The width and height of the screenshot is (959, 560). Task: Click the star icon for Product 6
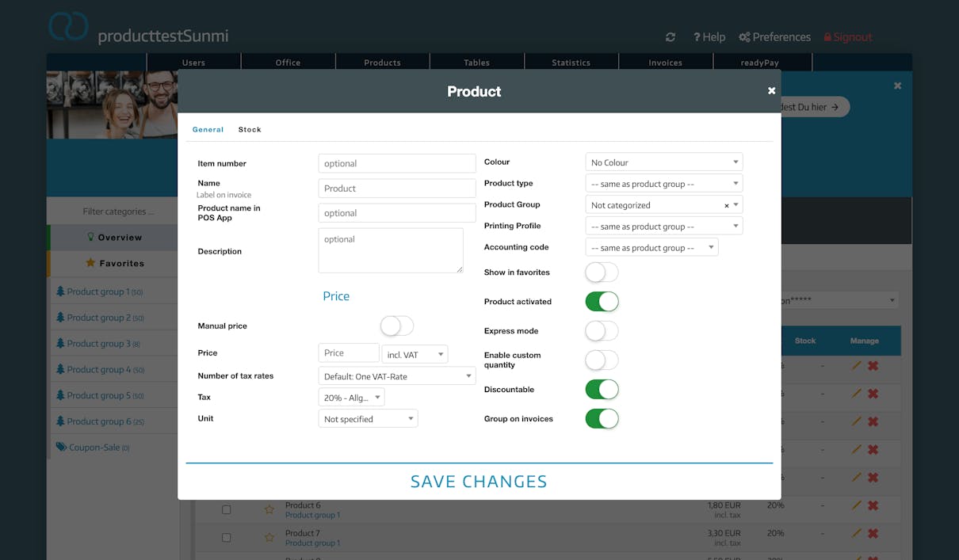click(x=269, y=509)
